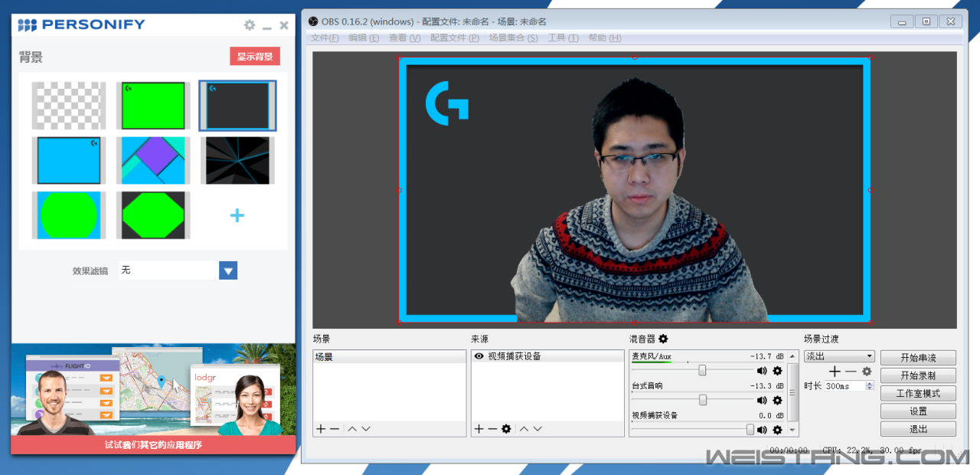Open the 配置文件(P) menu

(455, 38)
